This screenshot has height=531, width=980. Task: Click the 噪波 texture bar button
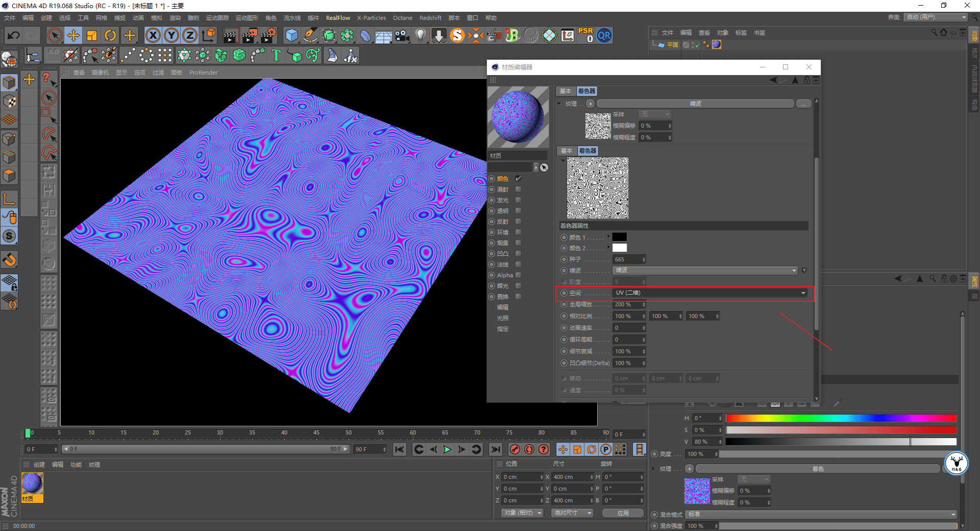[x=695, y=104]
